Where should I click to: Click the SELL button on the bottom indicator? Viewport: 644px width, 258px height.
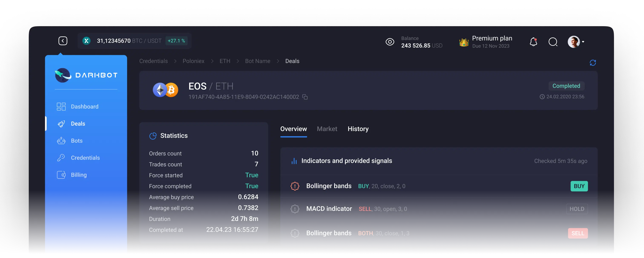(x=578, y=233)
